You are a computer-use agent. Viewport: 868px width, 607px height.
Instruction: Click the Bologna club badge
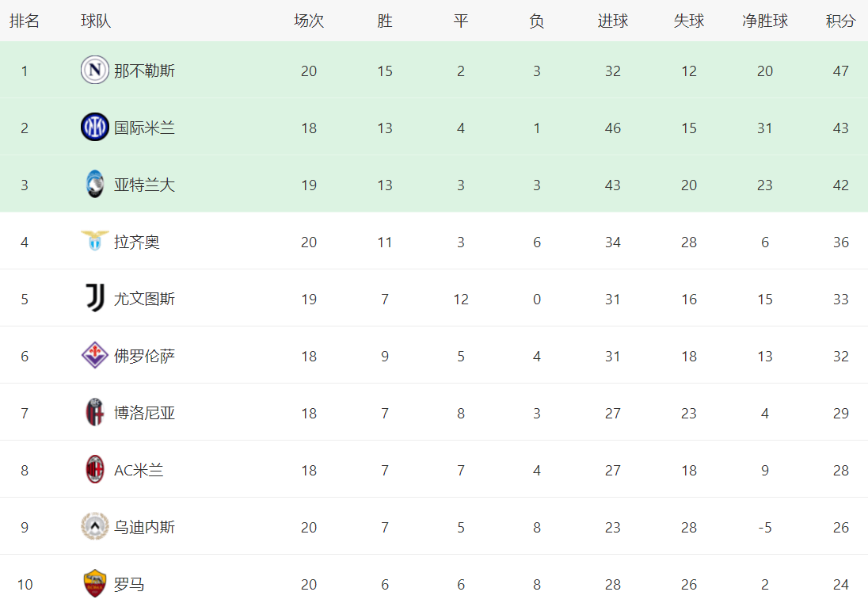pos(95,413)
